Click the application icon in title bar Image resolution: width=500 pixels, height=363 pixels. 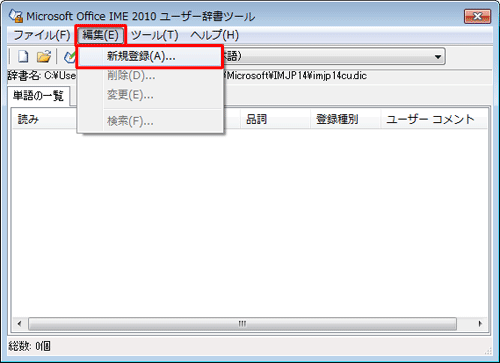tap(16, 16)
